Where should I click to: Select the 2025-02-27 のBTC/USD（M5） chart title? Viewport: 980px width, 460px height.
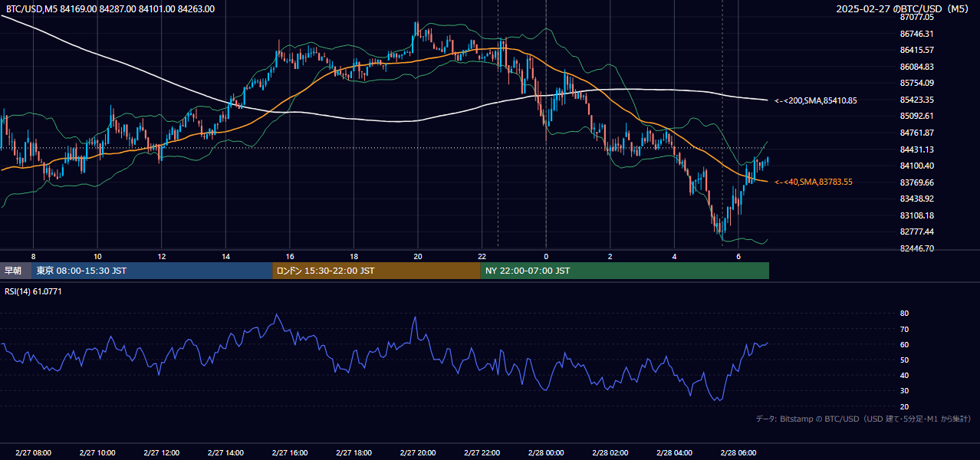(903, 9)
